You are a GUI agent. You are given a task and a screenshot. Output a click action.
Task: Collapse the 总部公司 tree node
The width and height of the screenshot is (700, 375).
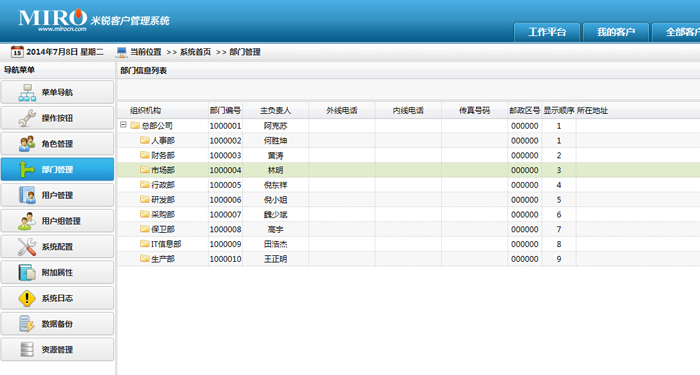[123, 125]
